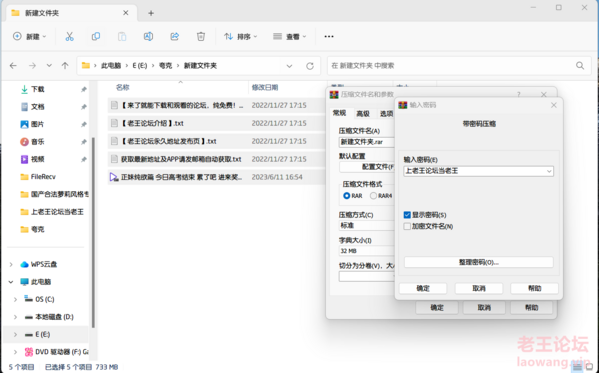Open the 视频 videos quick access item

click(x=37, y=159)
